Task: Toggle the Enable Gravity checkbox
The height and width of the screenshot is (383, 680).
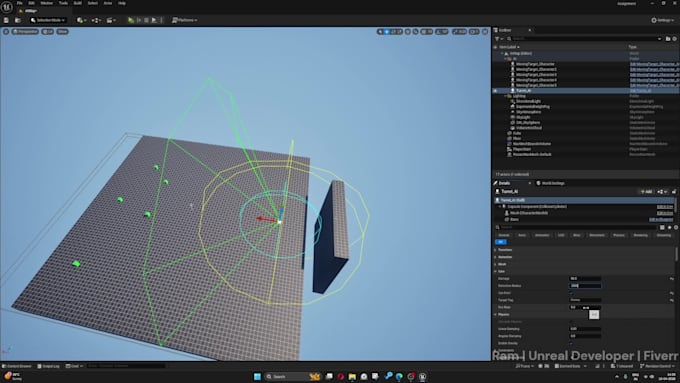Action: click(x=571, y=343)
